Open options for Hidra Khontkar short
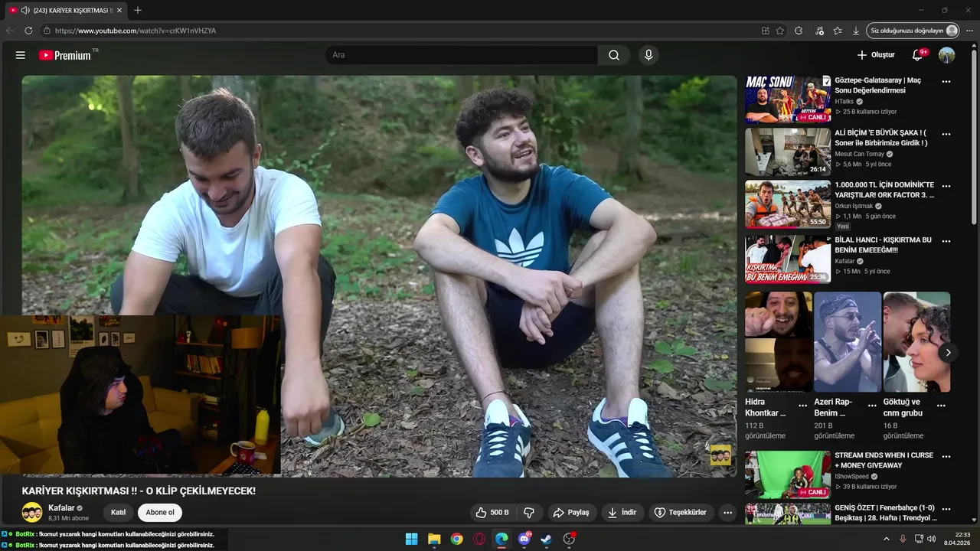This screenshot has width=980, height=551. pyautogui.click(x=802, y=406)
